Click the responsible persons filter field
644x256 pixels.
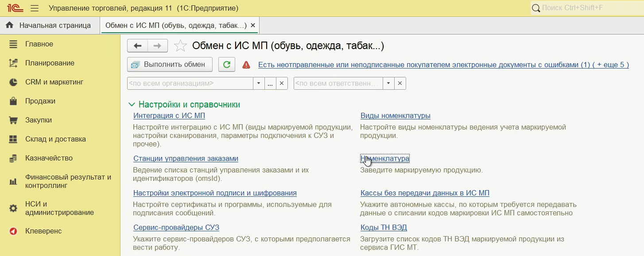pos(338,83)
